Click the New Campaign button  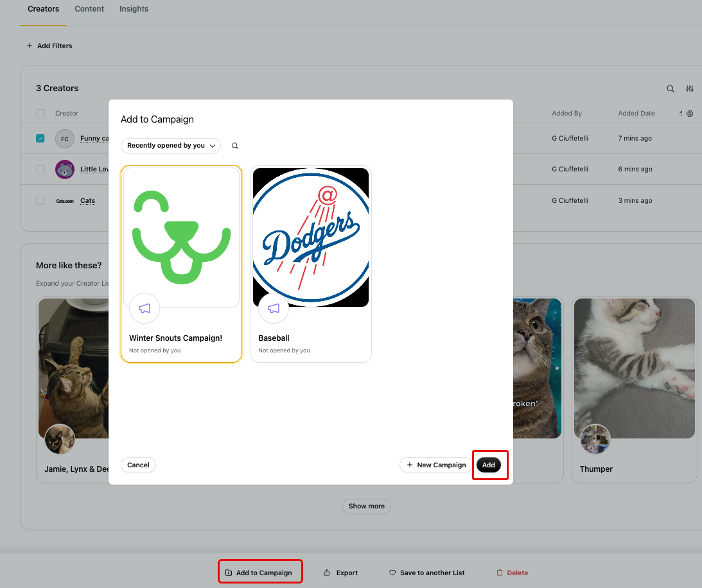pyautogui.click(x=437, y=465)
